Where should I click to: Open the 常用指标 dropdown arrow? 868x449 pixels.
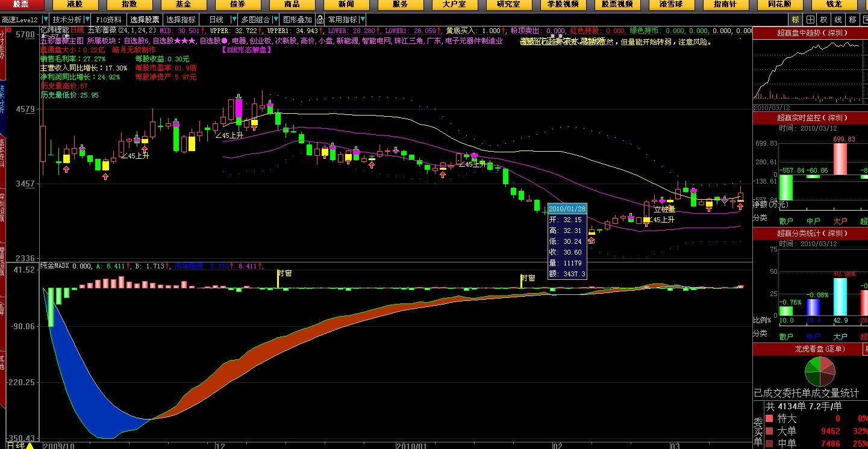tap(362, 19)
